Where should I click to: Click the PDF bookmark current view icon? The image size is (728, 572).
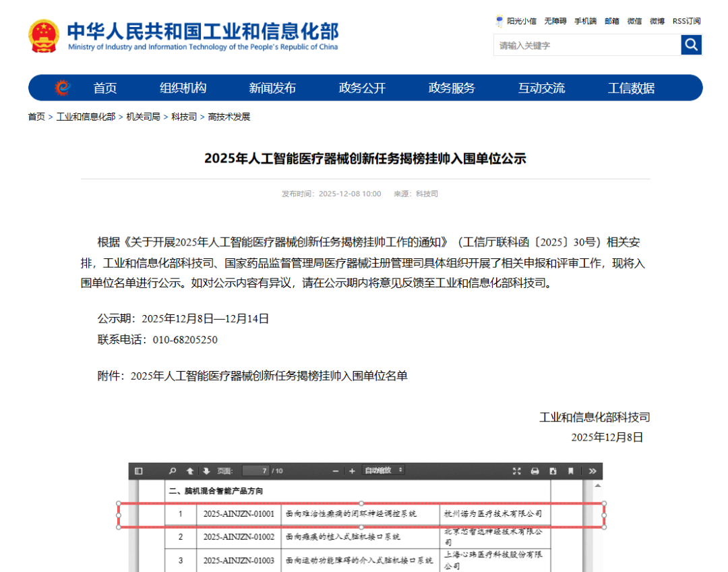[x=571, y=471]
